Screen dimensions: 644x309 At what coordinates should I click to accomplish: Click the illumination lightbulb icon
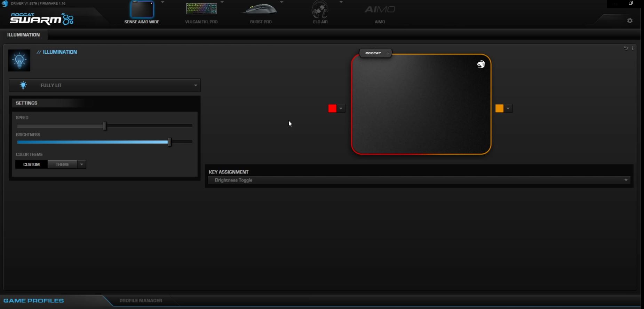(x=19, y=61)
